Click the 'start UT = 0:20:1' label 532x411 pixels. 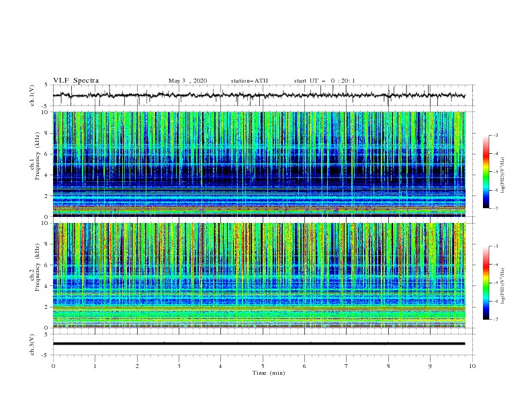click(324, 81)
